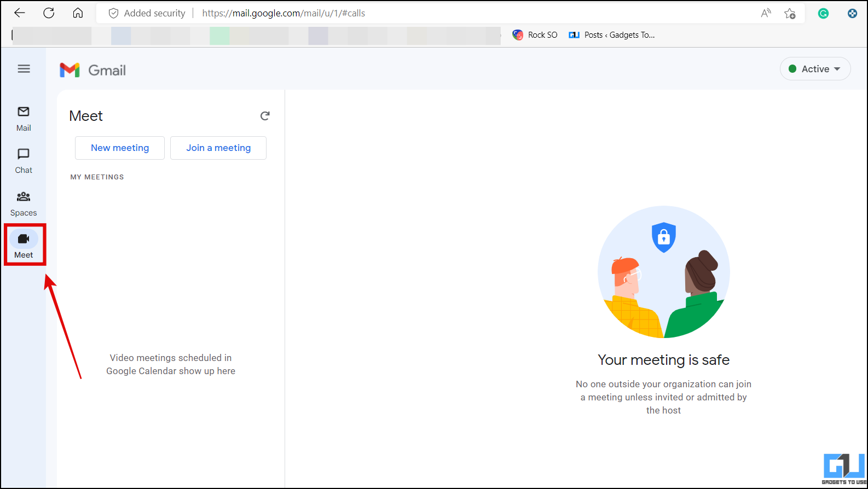
Task: Open the blue extension icon beside Grammarly
Action: pos(852,14)
